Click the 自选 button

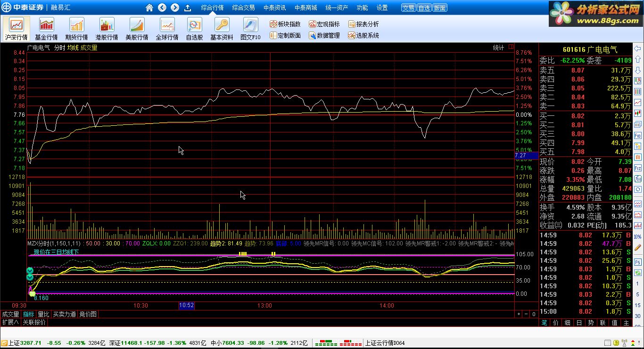pyautogui.click(x=424, y=8)
